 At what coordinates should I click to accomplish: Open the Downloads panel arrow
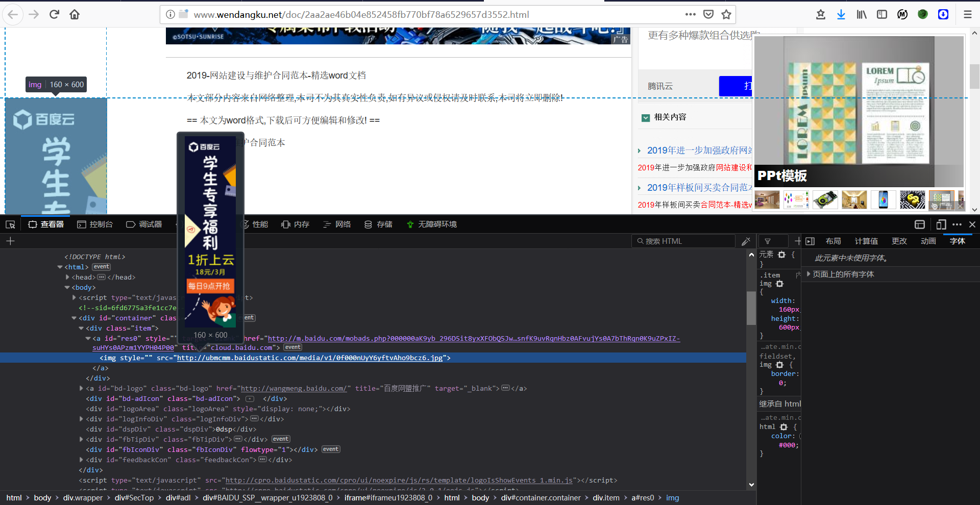point(841,14)
